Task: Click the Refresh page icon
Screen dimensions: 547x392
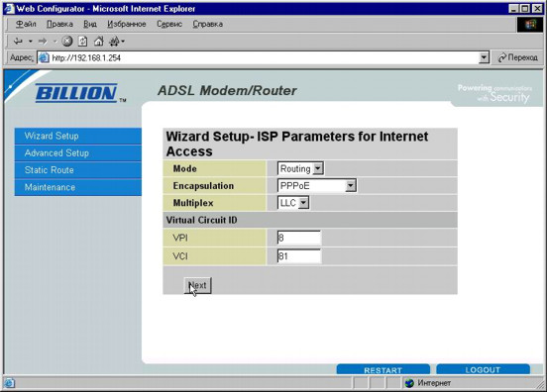Action: point(82,42)
